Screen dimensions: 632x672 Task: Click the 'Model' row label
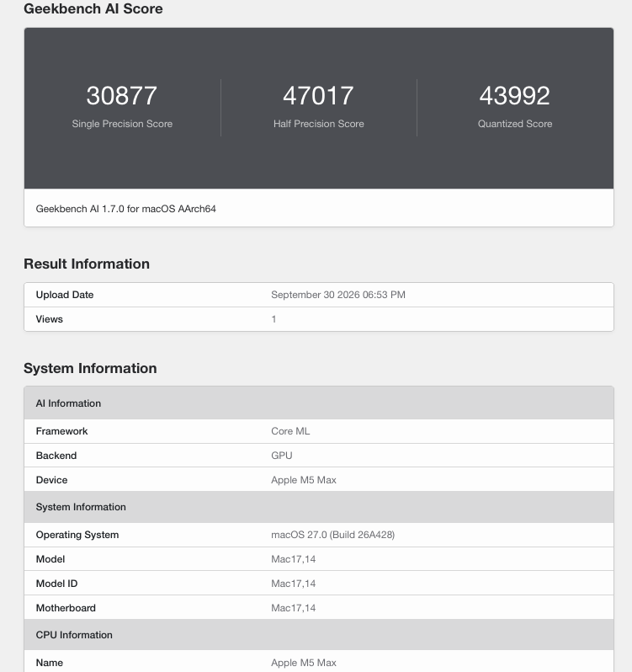click(50, 559)
